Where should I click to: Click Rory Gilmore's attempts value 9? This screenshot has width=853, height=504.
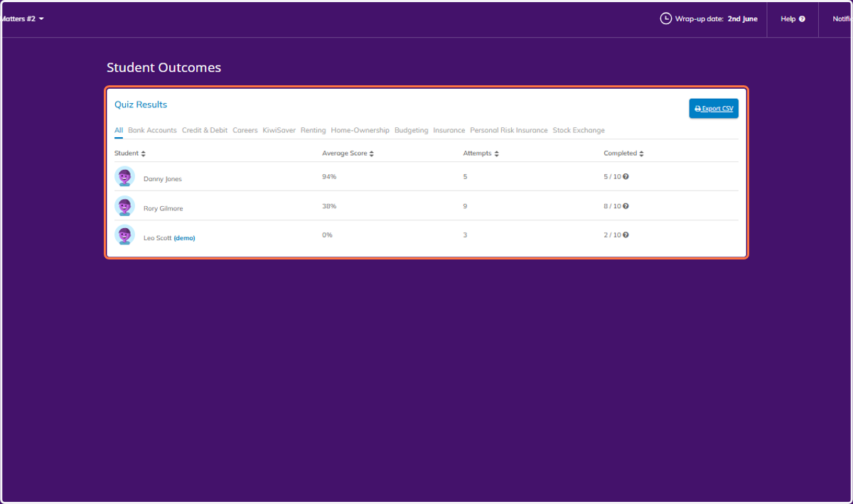point(465,206)
